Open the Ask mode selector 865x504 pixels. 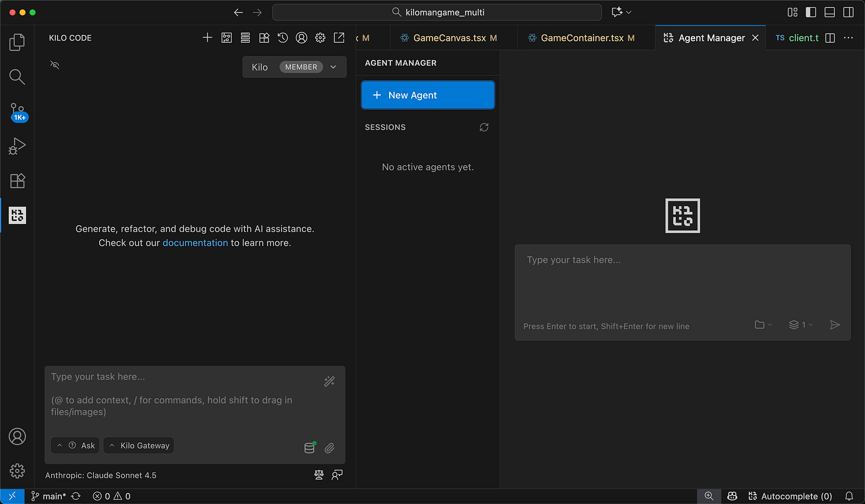click(x=75, y=445)
